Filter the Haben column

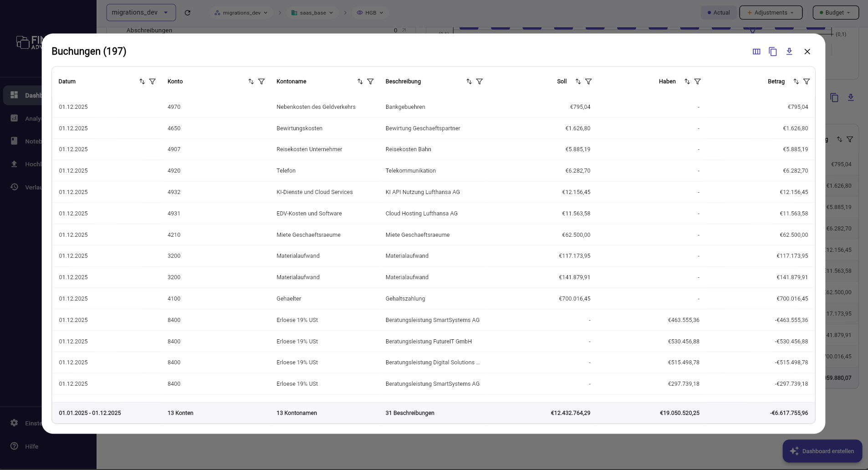698,82
